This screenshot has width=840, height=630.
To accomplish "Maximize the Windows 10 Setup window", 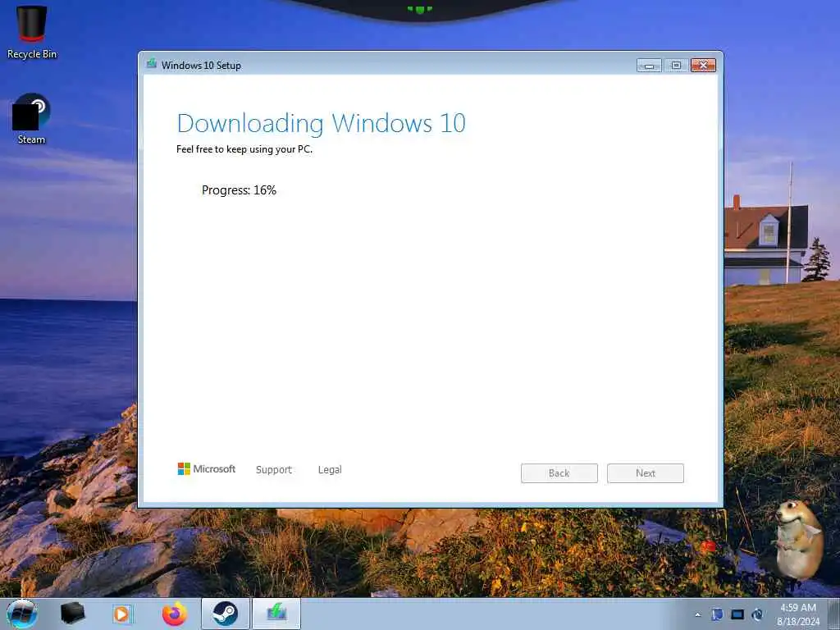I will point(676,66).
